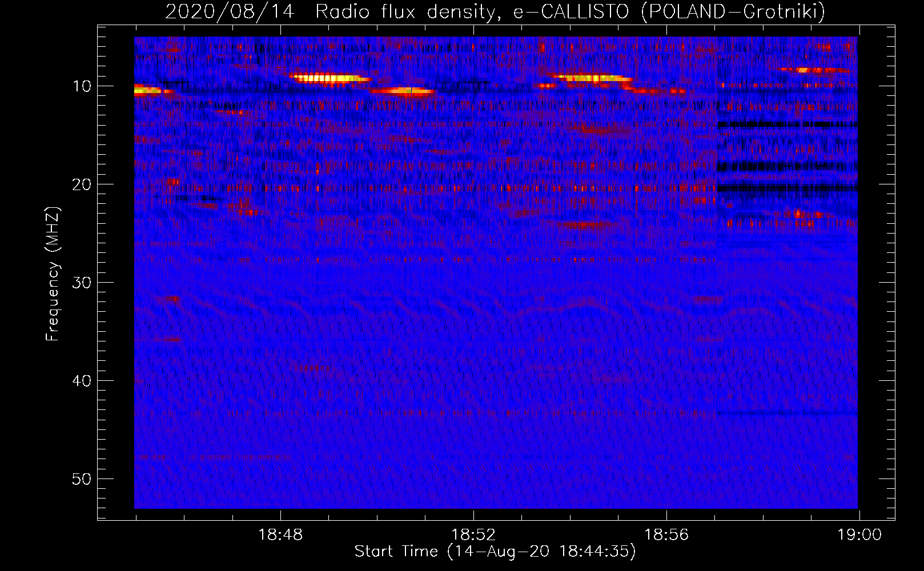Click the 18:48 time tick label

click(280, 535)
